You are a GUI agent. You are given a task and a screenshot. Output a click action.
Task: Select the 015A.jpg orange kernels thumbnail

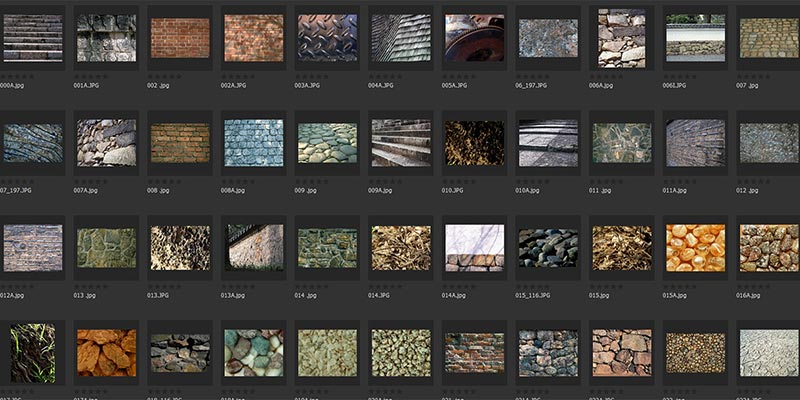[695, 248]
